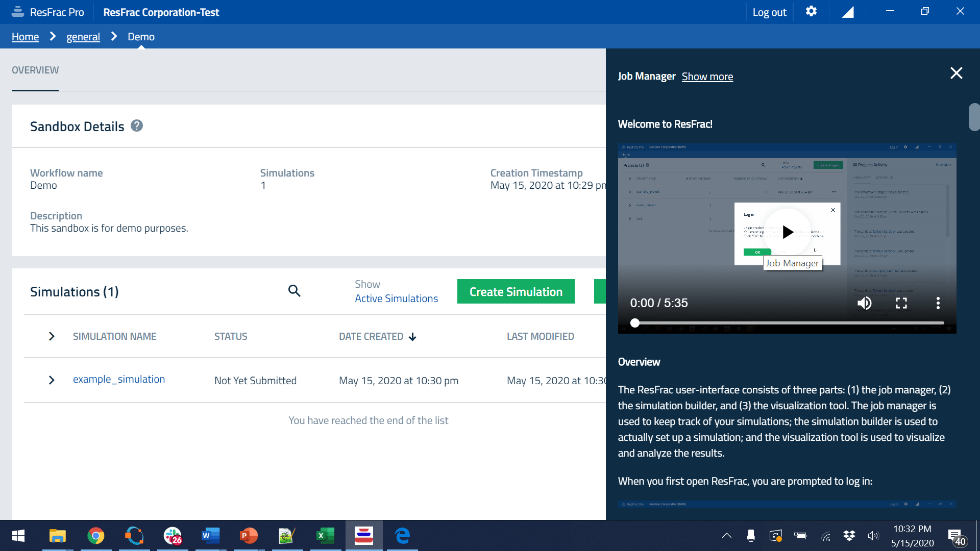This screenshot has height=551, width=980.
Task: Open the Notepad++ taskbar icon
Action: click(x=287, y=536)
